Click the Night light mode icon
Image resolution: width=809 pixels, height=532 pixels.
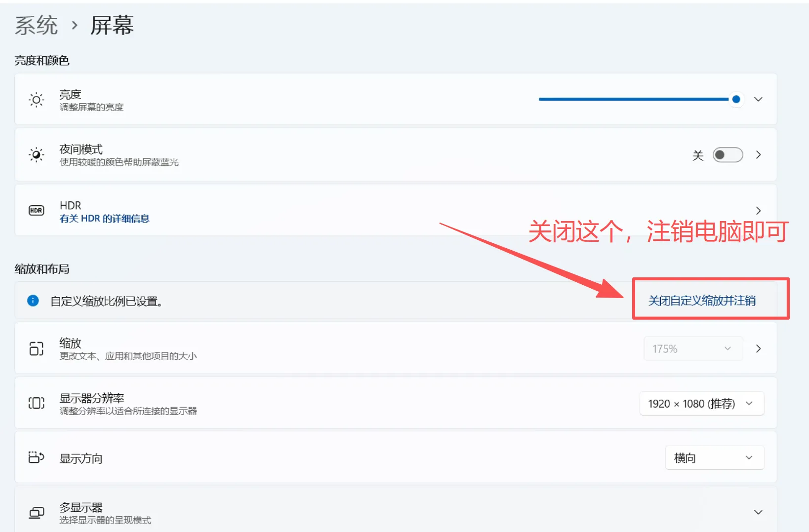pos(36,155)
